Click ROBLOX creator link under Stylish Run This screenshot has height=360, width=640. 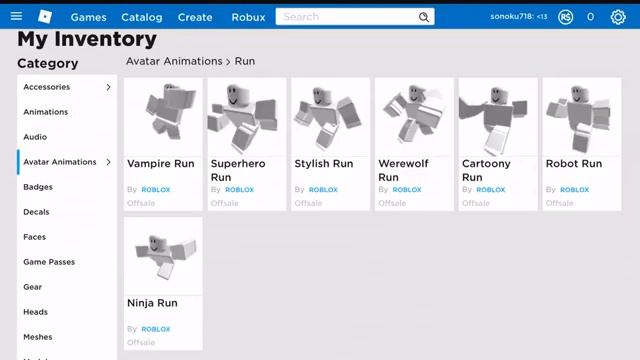click(x=323, y=190)
